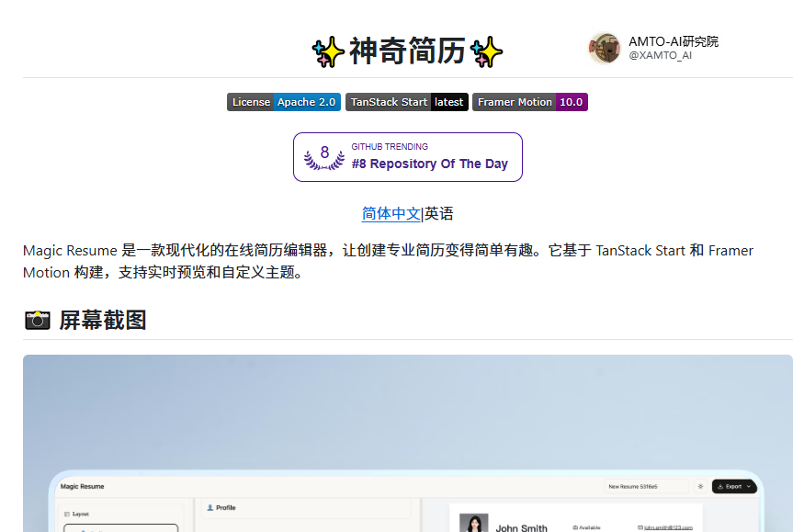Open the Framer Motion 10.0 badge

[529, 102]
